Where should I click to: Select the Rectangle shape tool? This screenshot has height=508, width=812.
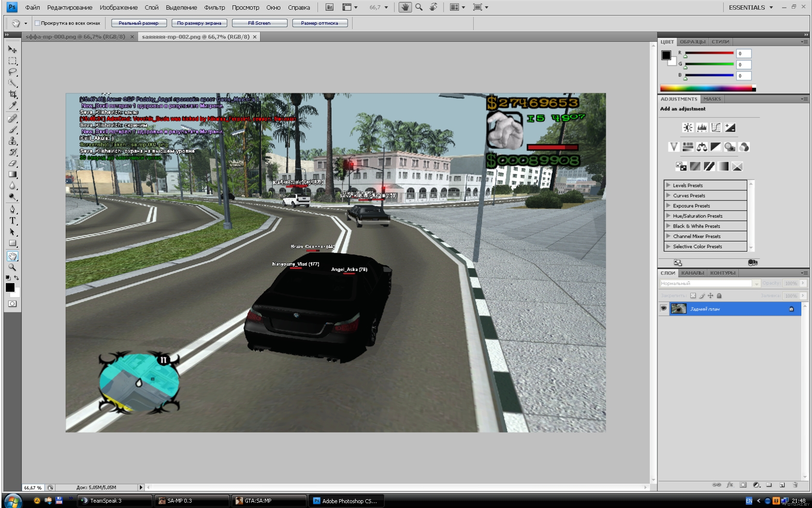[x=12, y=243]
